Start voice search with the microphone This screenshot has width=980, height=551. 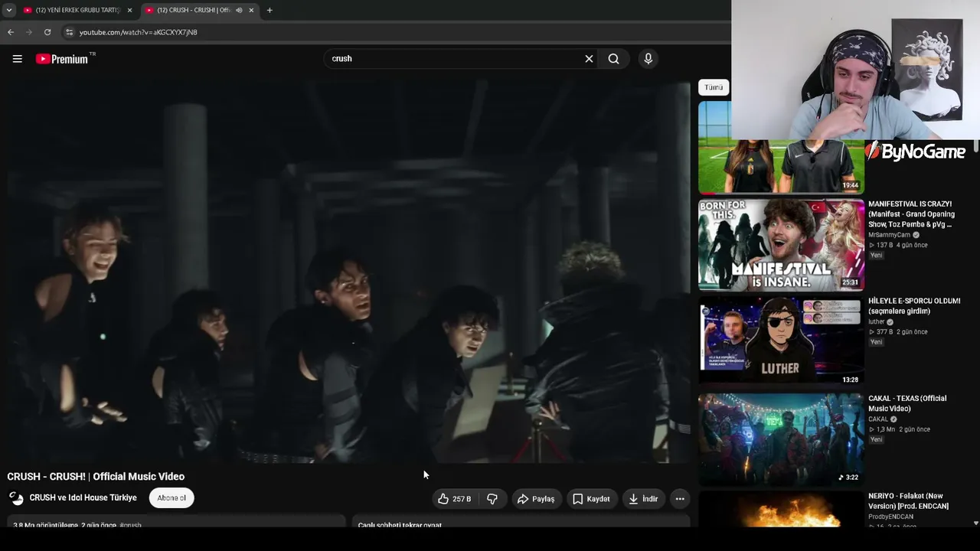(648, 59)
